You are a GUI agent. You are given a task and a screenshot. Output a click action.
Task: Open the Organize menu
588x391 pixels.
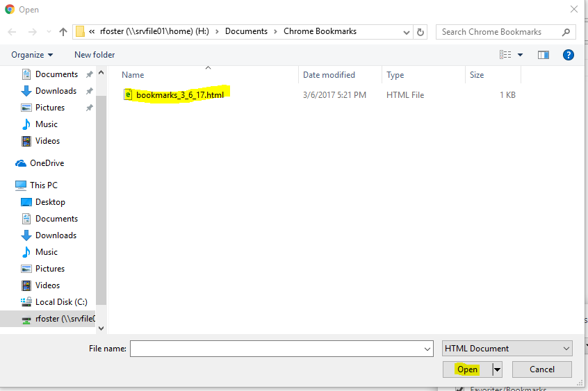click(x=32, y=55)
